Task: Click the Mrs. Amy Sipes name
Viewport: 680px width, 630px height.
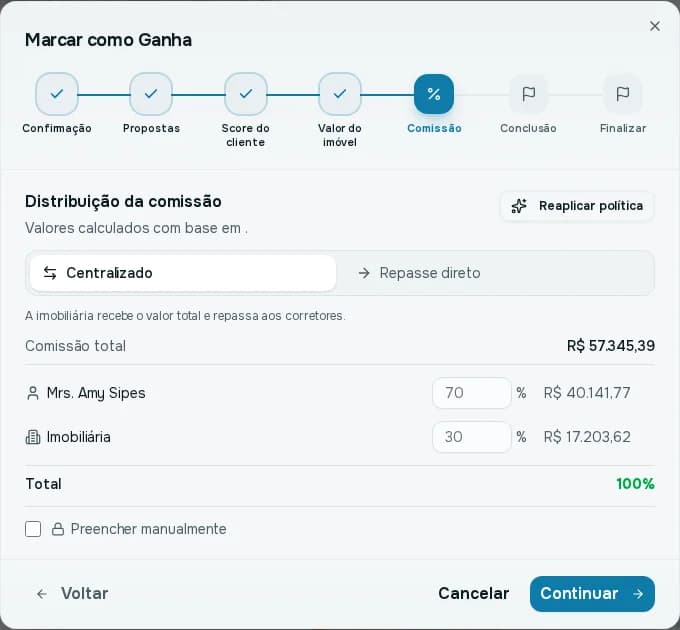Action: [96, 393]
